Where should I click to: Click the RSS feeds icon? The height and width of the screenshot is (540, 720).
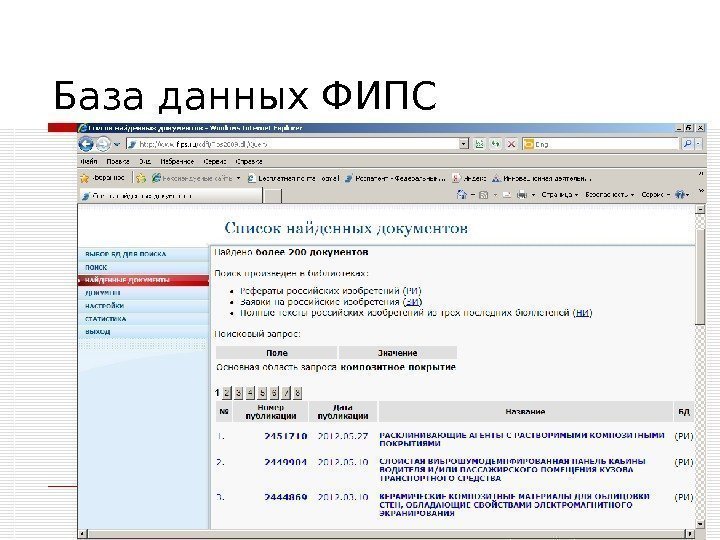coord(484,195)
